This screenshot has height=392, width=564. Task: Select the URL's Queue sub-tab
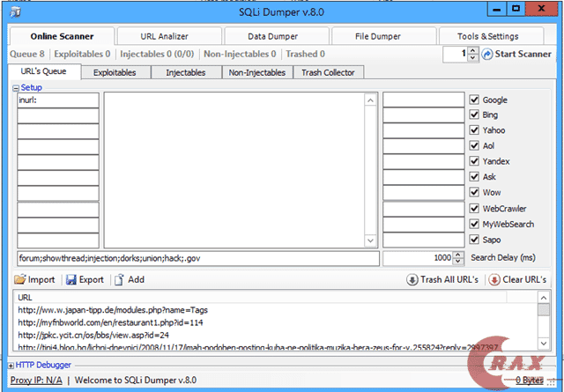click(x=44, y=71)
